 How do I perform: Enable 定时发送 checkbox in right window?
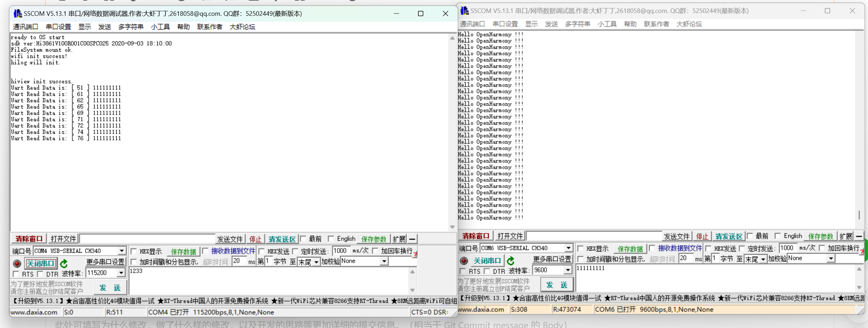742,248
